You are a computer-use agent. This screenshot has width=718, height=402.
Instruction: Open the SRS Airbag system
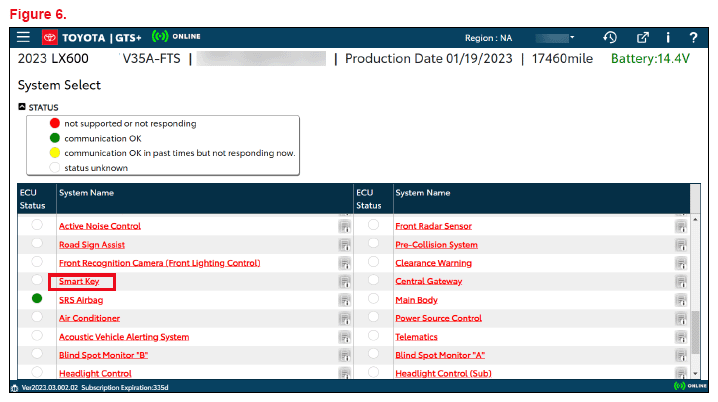(x=81, y=300)
